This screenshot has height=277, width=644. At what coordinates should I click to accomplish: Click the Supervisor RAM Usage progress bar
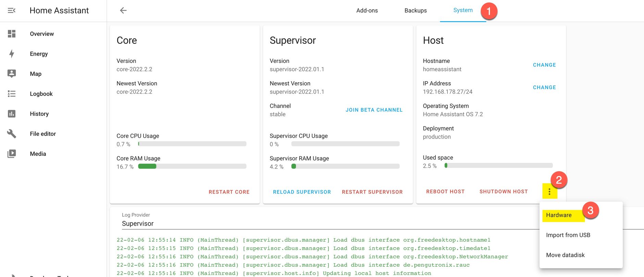point(345,166)
